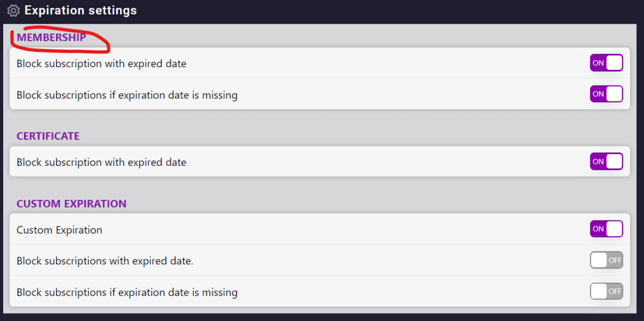Image resolution: width=644 pixels, height=321 pixels.
Task: Turn off Membership missing expiration date blocking
Action: (x=606, y=94)
